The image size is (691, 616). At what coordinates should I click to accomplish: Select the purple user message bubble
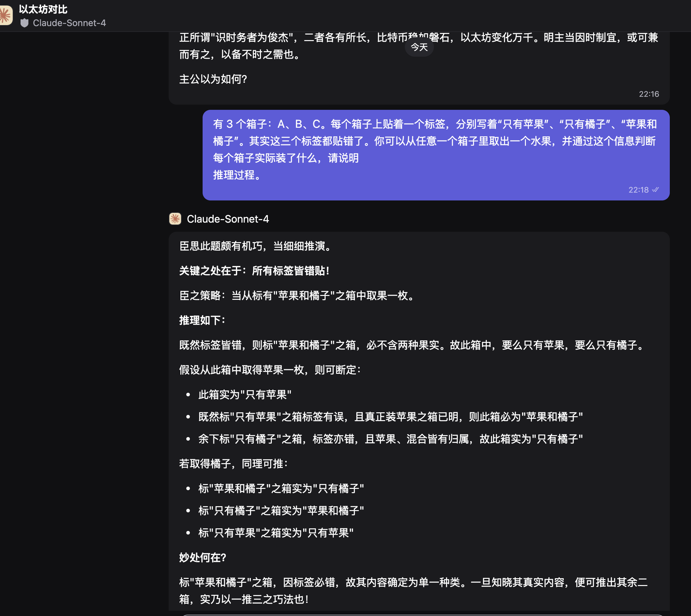point(436,155)
